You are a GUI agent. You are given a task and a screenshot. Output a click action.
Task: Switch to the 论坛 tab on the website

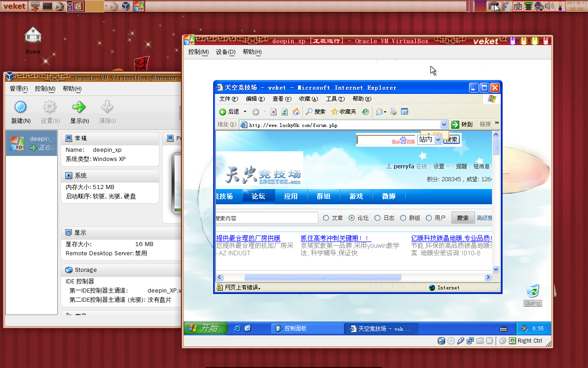(x=259, y=196)
